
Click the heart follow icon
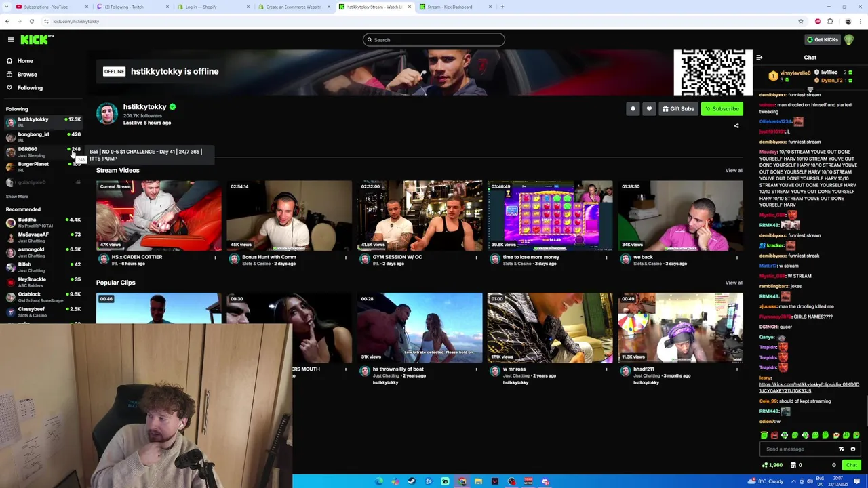click(x=649, y=109)
